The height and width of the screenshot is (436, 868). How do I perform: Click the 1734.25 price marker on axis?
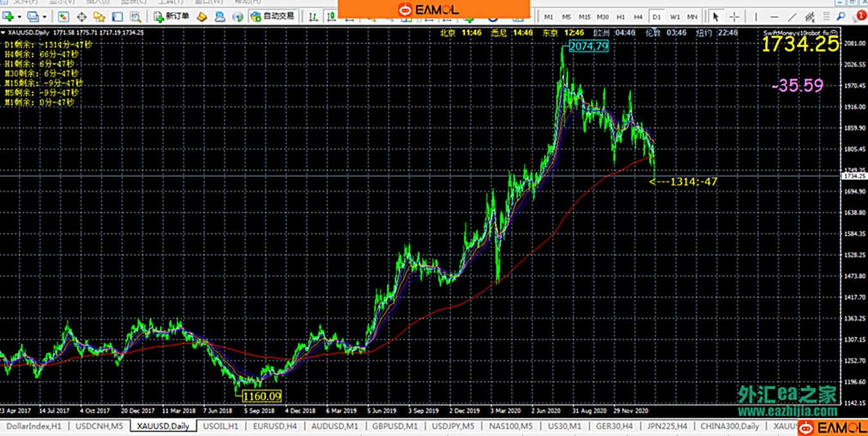[855, 176]
